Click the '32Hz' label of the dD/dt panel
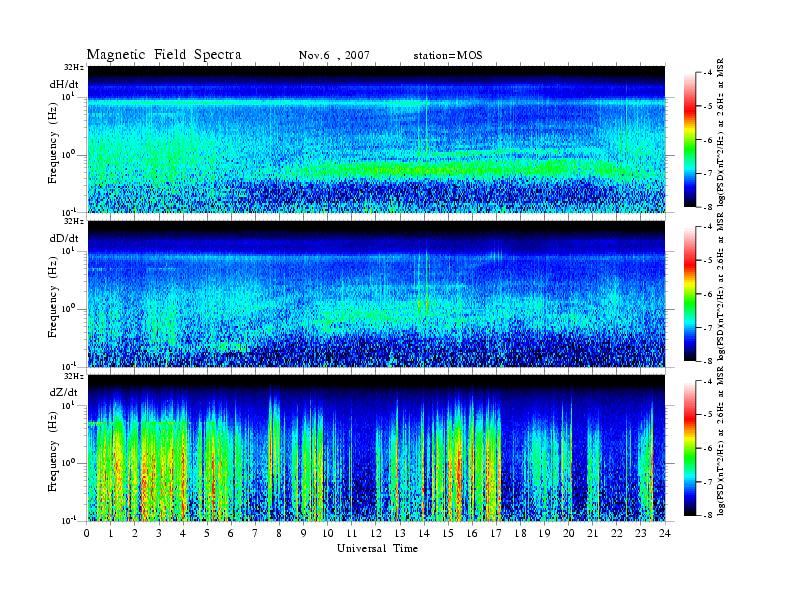This screenshot has width=792, height=612. pos(73,221)
